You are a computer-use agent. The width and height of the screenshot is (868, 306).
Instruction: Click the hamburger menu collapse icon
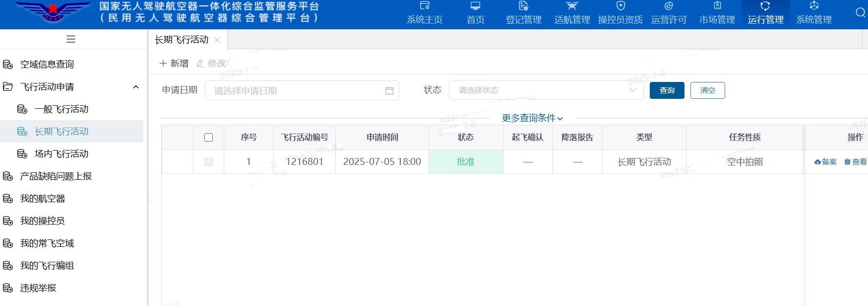(71, 39)
